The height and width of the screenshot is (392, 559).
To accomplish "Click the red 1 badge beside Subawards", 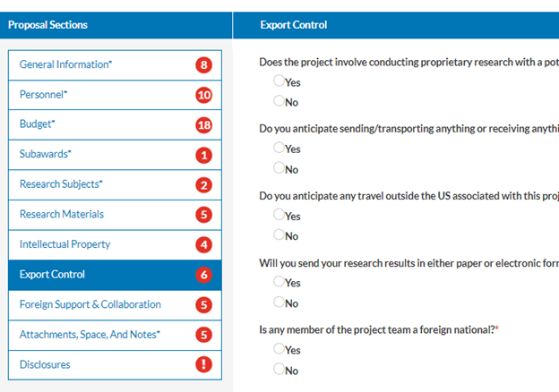I will (x=204, y=155).
